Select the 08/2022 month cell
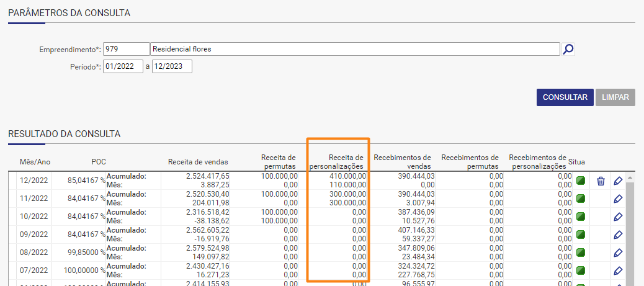 pos(34,253)
